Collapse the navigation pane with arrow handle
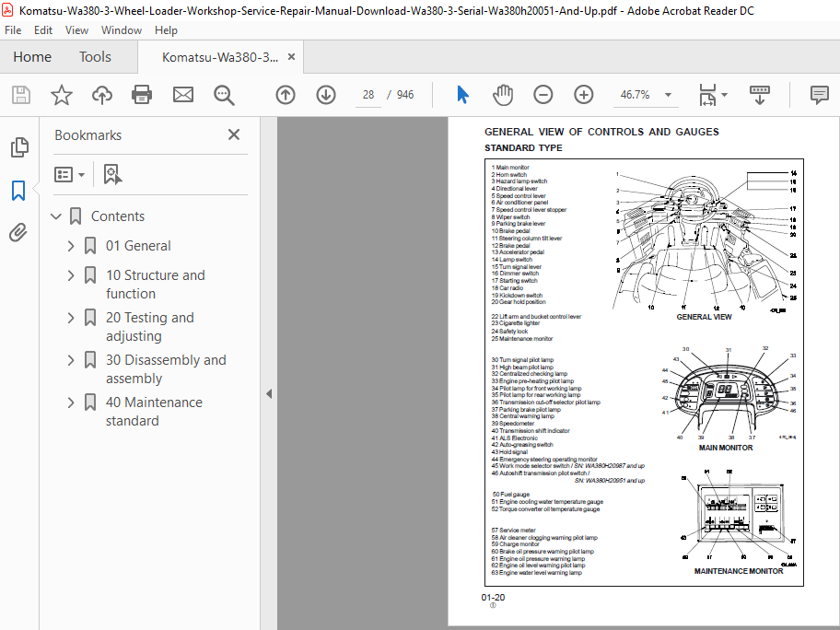 pyautogui.click(x=269, y=394)
